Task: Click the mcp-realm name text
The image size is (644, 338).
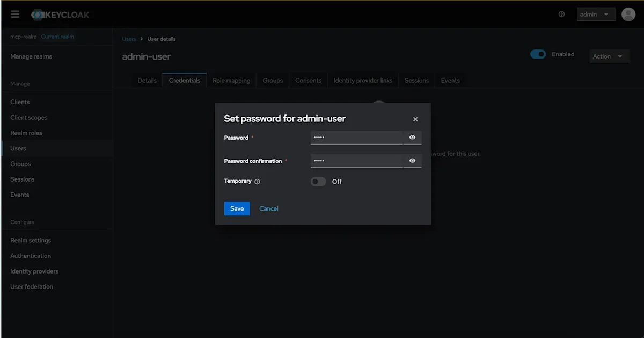Action: point(23,37)
